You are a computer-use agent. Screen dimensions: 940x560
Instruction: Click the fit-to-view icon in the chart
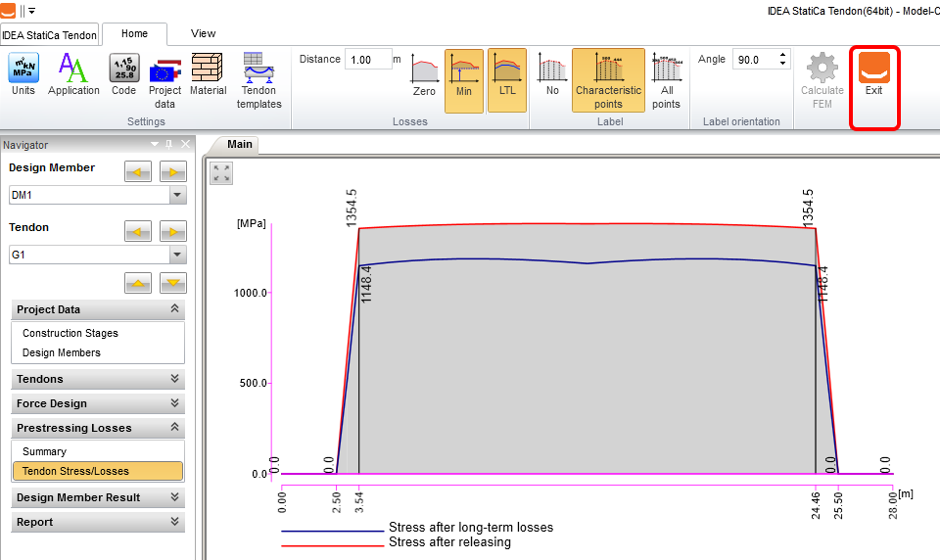click(222, 173)
